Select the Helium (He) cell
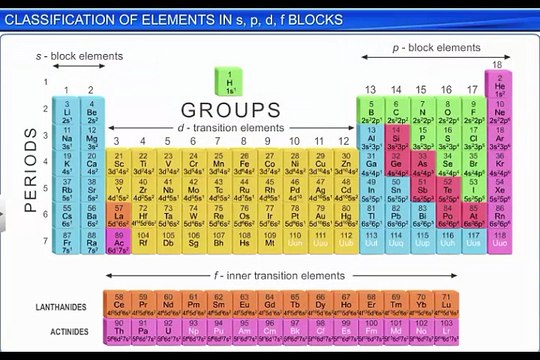540x360 pixels. tap(499, 84)
